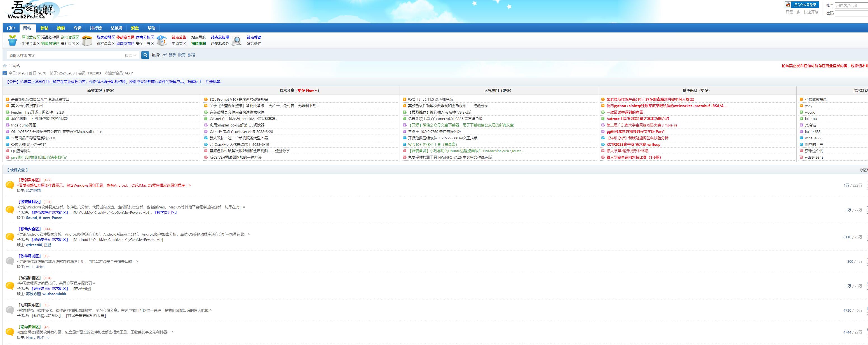Open thread 免费硬件检测工具 HWiNFO v7.26

pyautogui.click(x=450, y=157)
